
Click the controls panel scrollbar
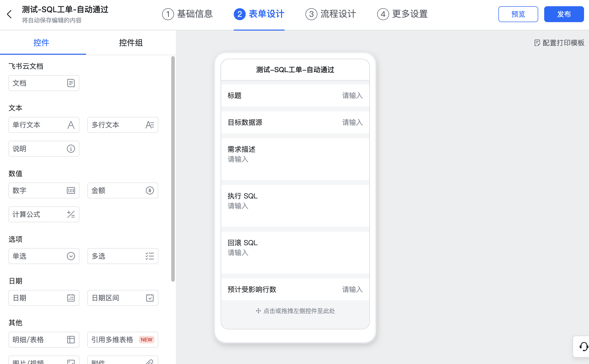pos(173,169)
